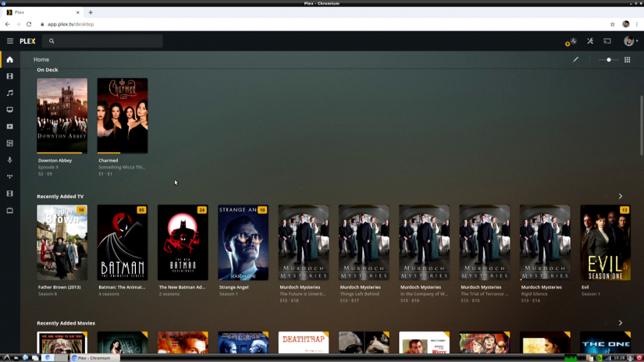The width and height of the screenshot is (644, 362).
Task: Click the page vertical scrollbar
Action: coord(642,125)
